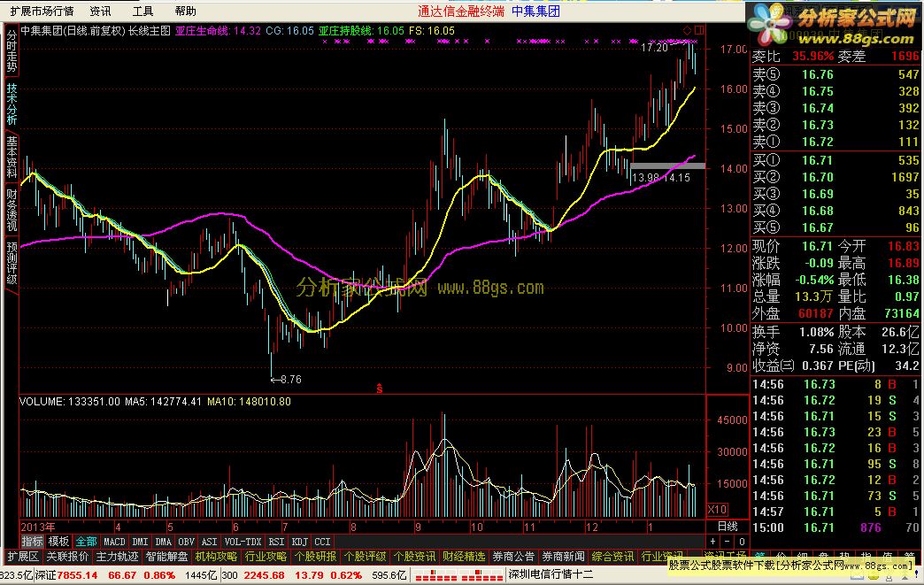The image size is (924, 585).
Task: Switch indicator to CCI
Action: pos(322,542)
